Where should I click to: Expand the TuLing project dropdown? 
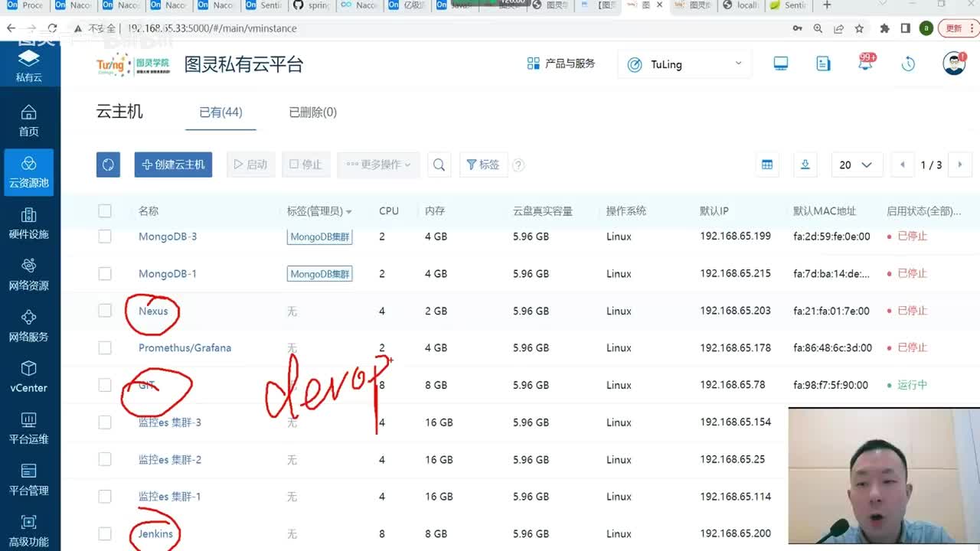click(x=684, y=64)
